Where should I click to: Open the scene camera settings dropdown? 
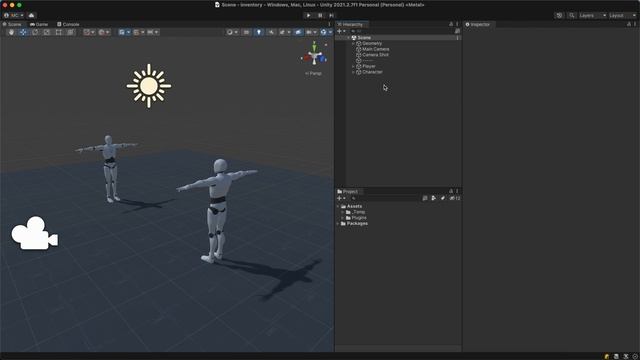(x=311, y=32)
